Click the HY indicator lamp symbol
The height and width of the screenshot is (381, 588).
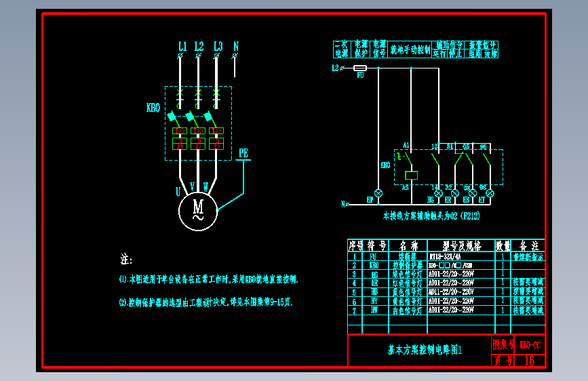(490, 193)
